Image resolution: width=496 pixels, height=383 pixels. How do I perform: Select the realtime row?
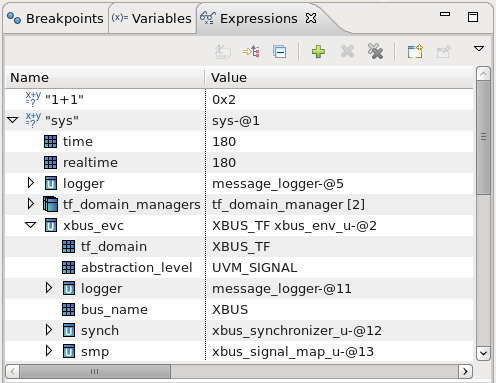click(239, 162)
